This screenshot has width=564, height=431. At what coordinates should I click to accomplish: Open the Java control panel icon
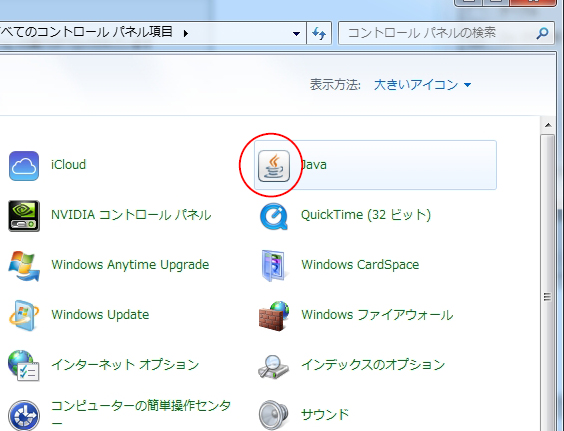tap(274, 166)
